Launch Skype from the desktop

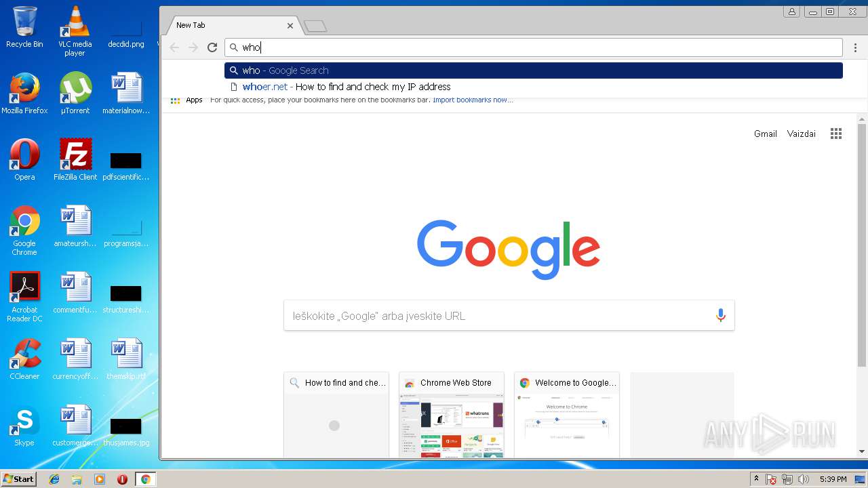click(24, 426)
